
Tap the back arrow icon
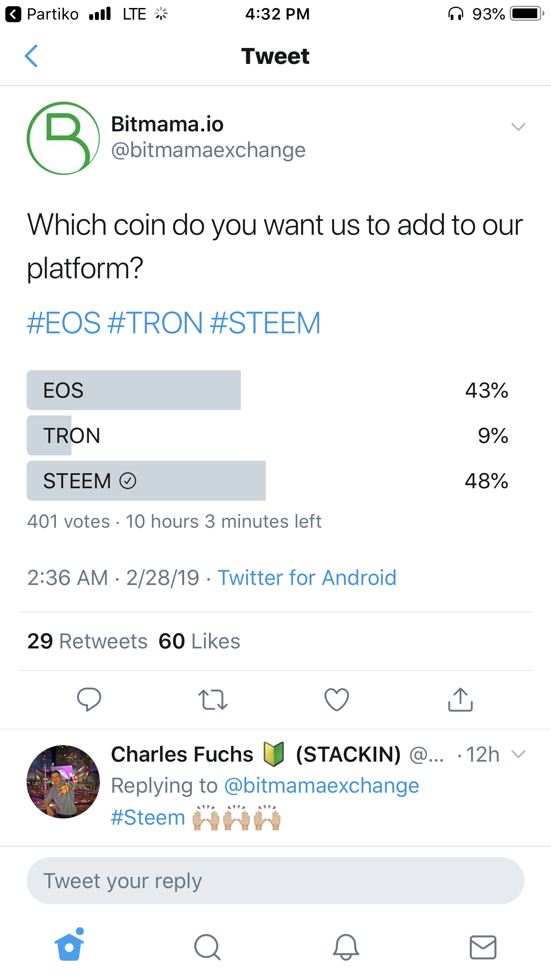(31, 56)
